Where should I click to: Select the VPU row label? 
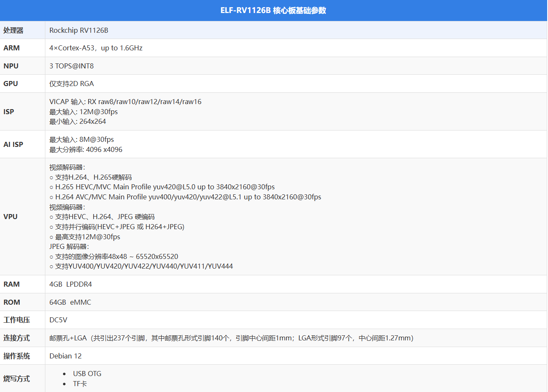click(x=10, y=217)
